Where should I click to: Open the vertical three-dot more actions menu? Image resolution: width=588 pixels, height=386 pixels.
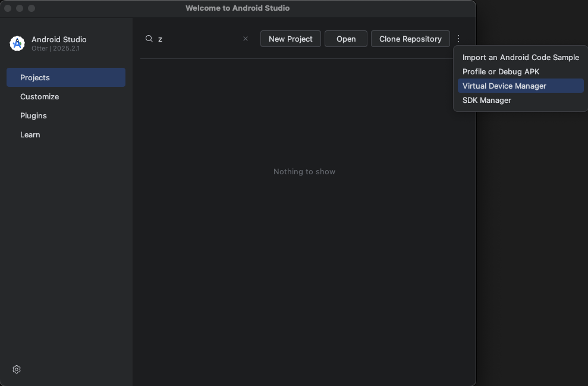458,39
